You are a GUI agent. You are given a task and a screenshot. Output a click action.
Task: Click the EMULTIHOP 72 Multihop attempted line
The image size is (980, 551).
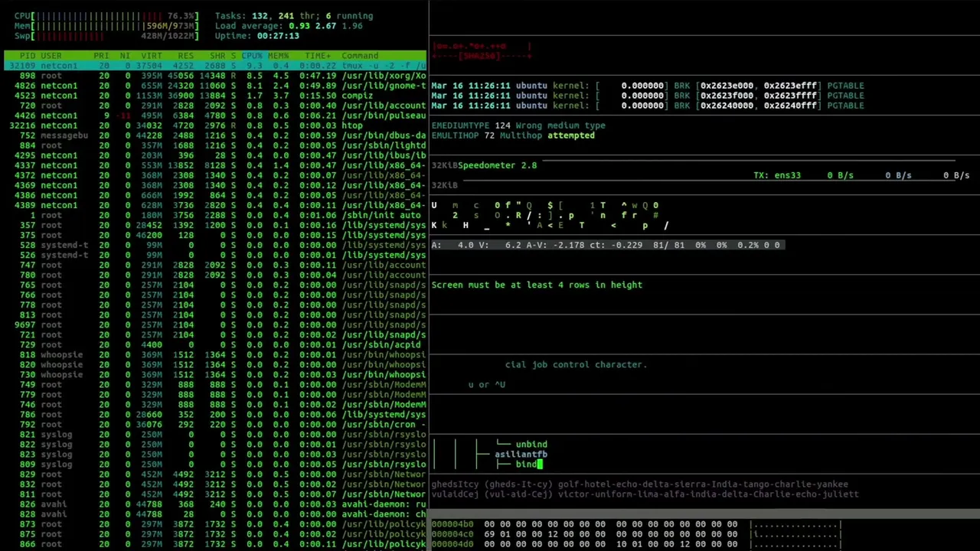click(513, 135)
